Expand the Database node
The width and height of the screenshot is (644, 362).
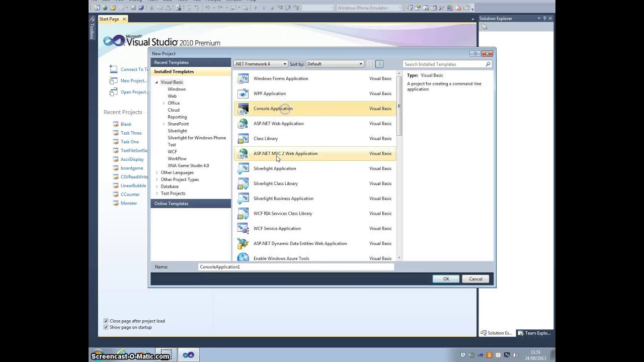point(156,187)
